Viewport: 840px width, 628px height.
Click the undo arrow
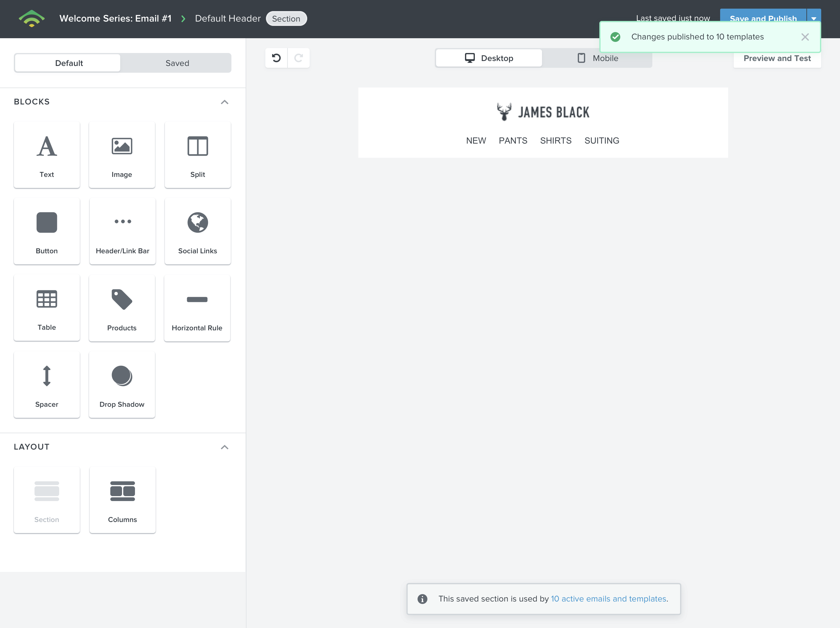[276, 58]
